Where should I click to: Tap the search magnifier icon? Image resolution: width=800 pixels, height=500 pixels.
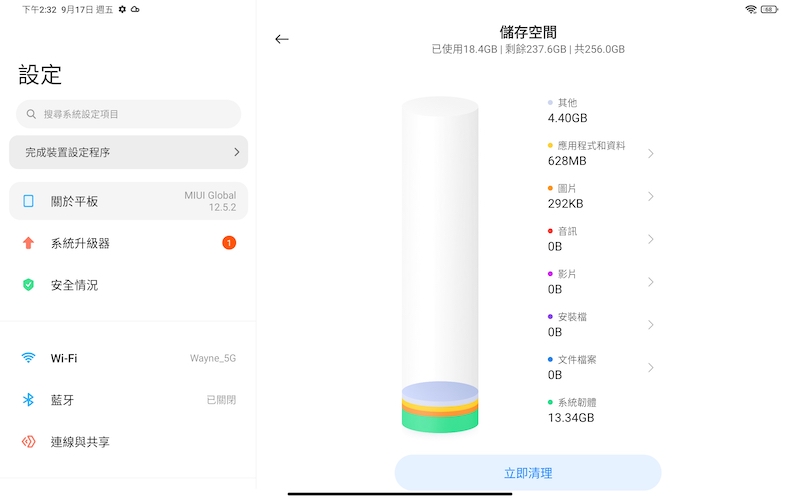click(31, 114)
